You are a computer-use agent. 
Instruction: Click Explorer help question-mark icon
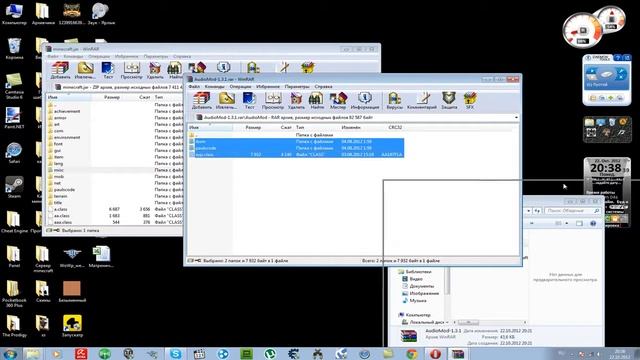coord(593,223)
